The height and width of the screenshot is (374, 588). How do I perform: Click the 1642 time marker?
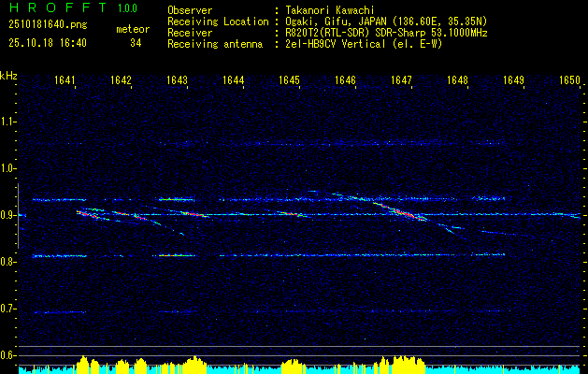point(121,79)
